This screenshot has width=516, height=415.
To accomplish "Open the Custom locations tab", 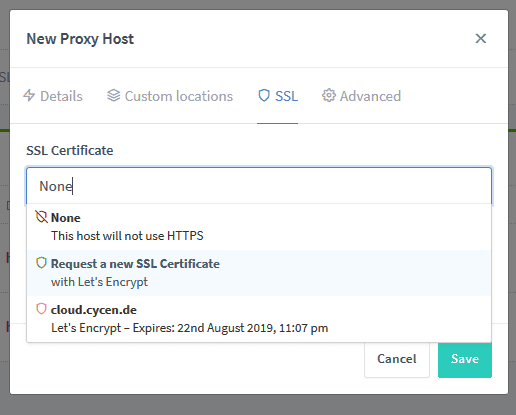I will coord(170,96).
